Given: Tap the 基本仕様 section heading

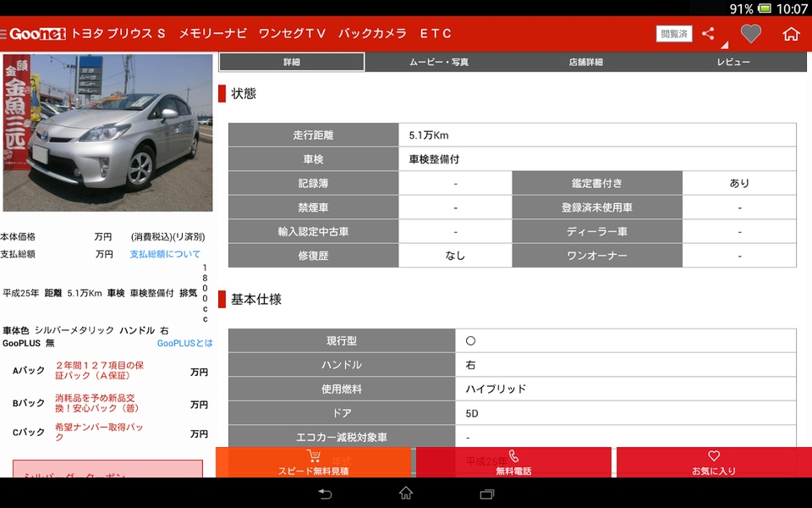Looking at the screenshot, I should tap(255, 299).
